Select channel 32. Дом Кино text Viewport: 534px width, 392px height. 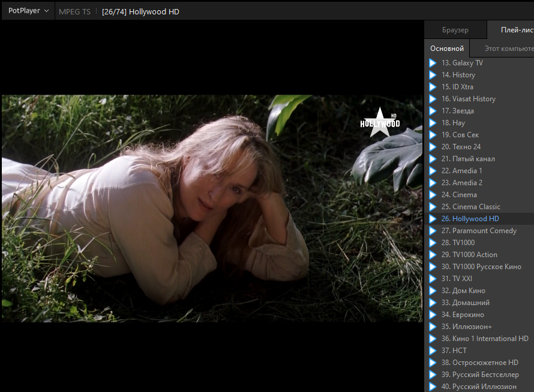464,291
